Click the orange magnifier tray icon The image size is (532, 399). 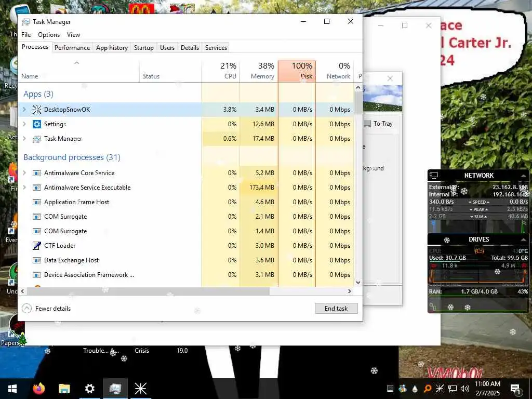pyautogui.click(x=428, y=389)
